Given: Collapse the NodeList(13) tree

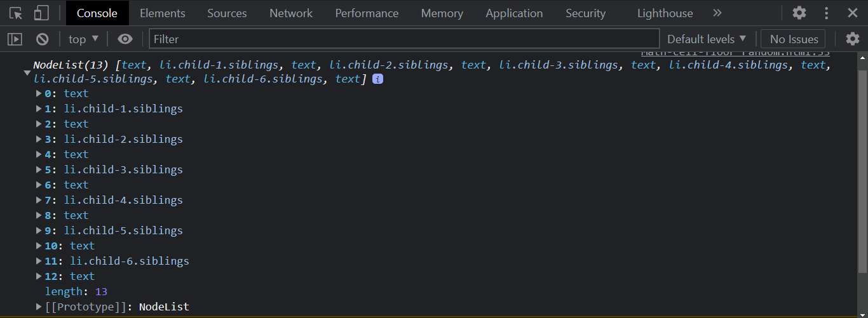Looking at the screenshot, I should click(27, 73).
